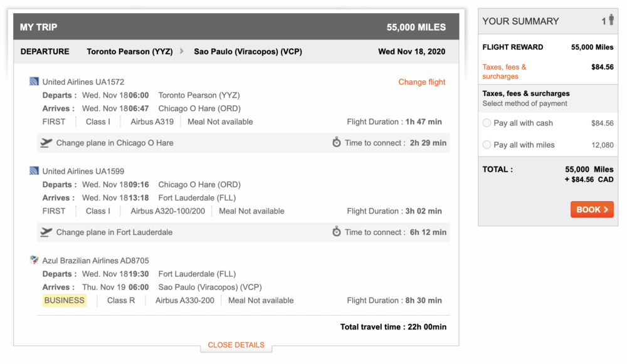
Task: Open the Taxes, fees & surcharges link
Action: click(504, 71)
